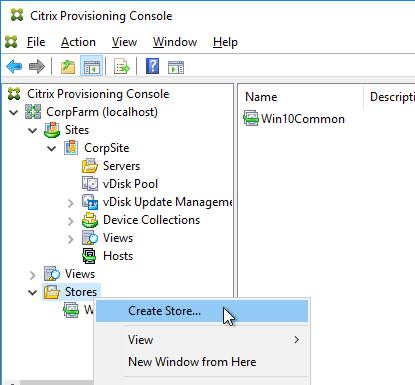The height and width of the screenshot is (385, 415).
Task: Click the vDisk Pool icon
Action: click(90, 184)
